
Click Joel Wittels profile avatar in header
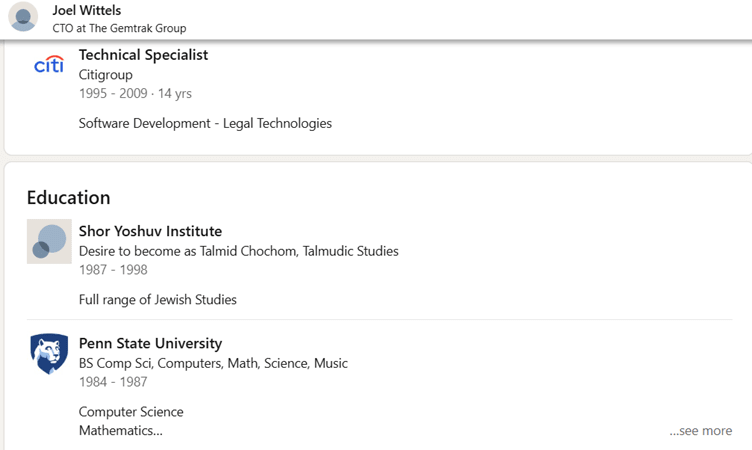(23, 18)
